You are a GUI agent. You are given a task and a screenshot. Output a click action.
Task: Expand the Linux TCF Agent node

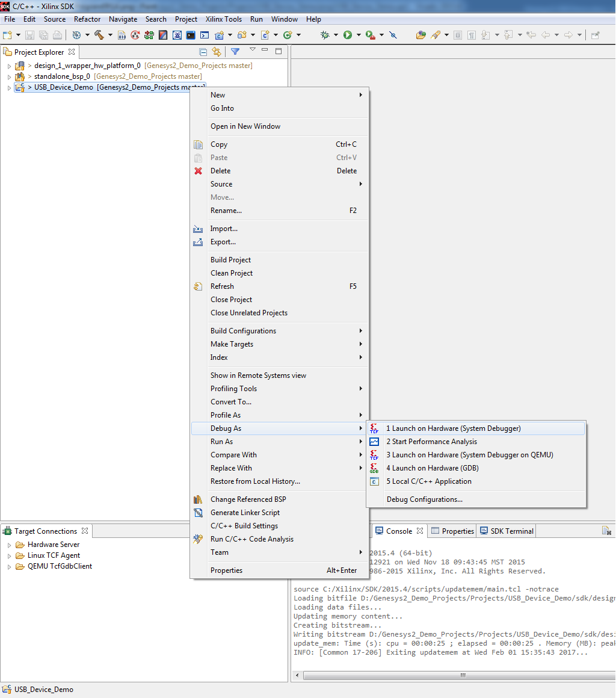[x=9, y=555]
